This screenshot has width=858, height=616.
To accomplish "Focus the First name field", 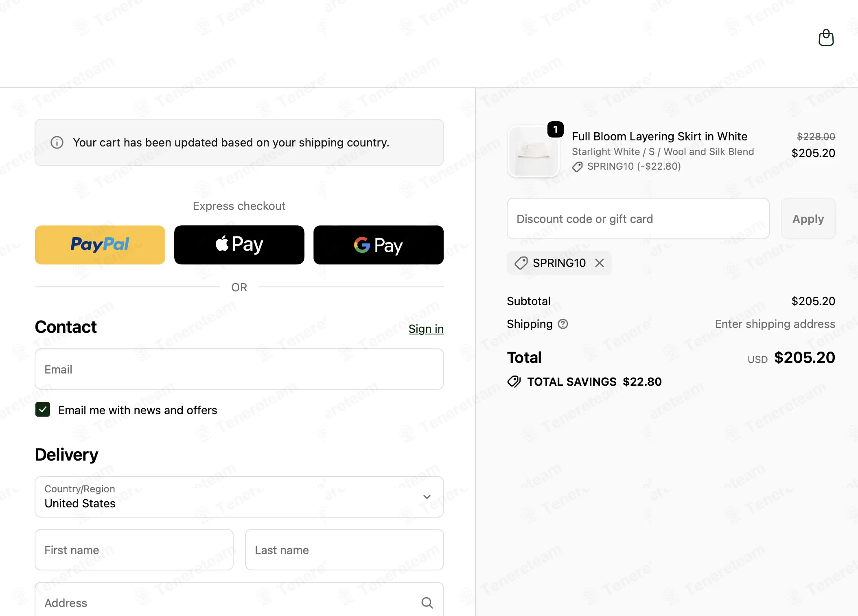I will tap(134, 550).
